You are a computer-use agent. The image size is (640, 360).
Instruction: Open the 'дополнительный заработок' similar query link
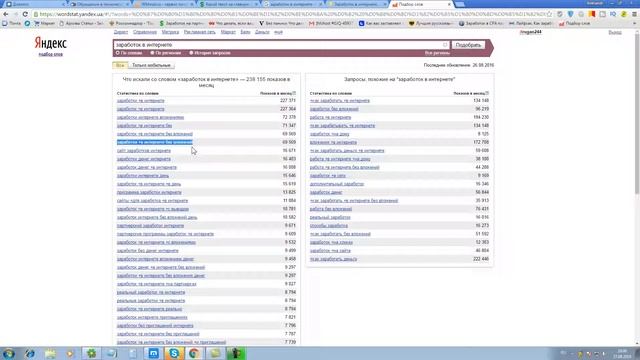[x=337, y=184]
